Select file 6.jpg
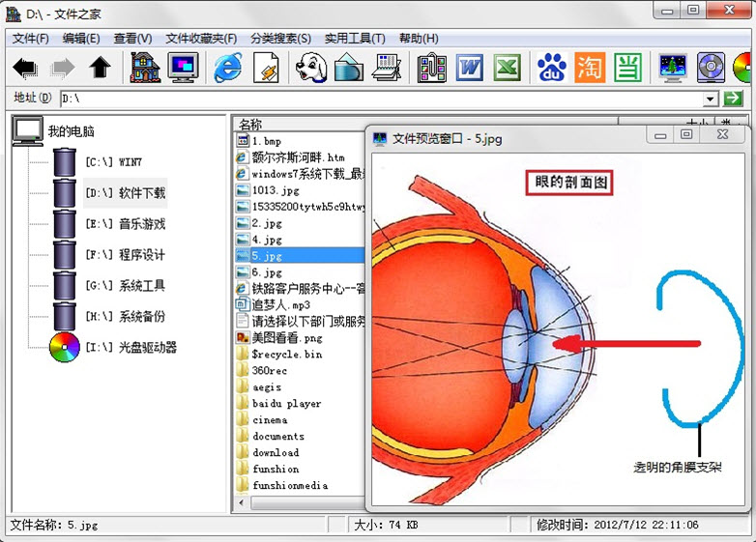 click(x=267, y=272)
